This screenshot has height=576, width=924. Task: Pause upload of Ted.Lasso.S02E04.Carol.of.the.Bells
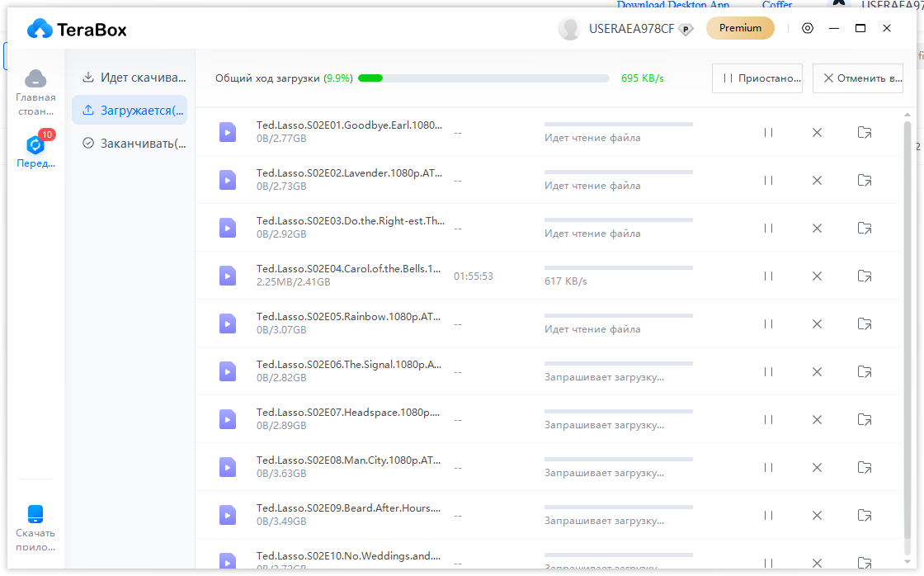768,276
